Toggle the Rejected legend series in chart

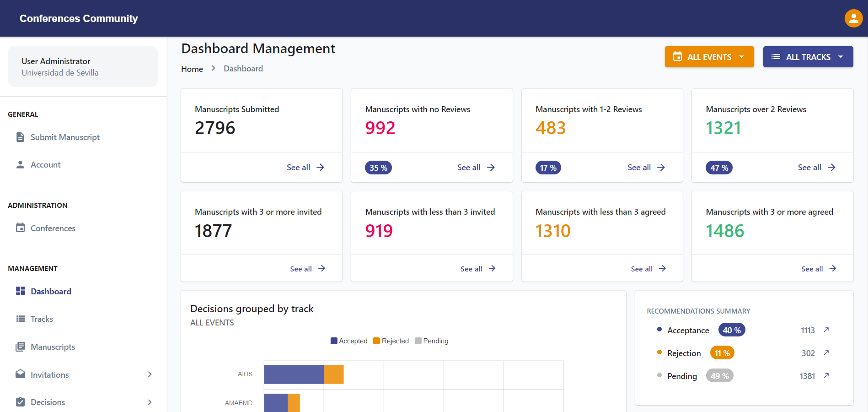pos(391,341)
